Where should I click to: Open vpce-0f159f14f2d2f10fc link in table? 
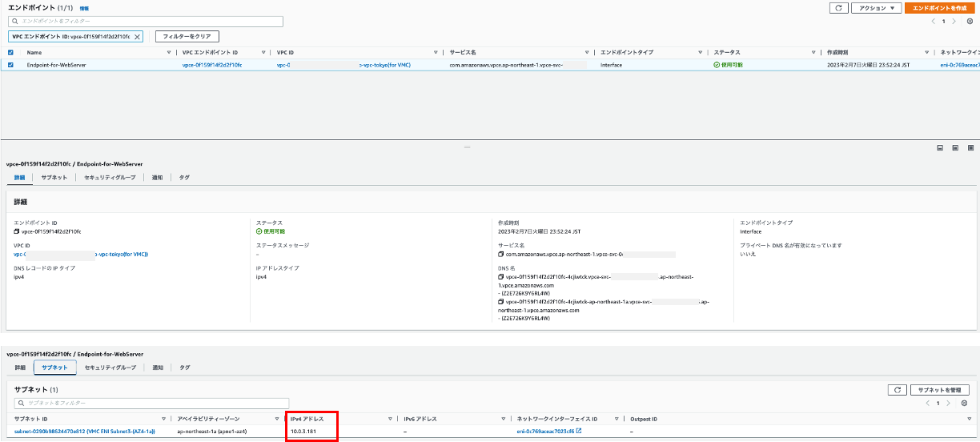pyautogui.click(x=212, y=65)
